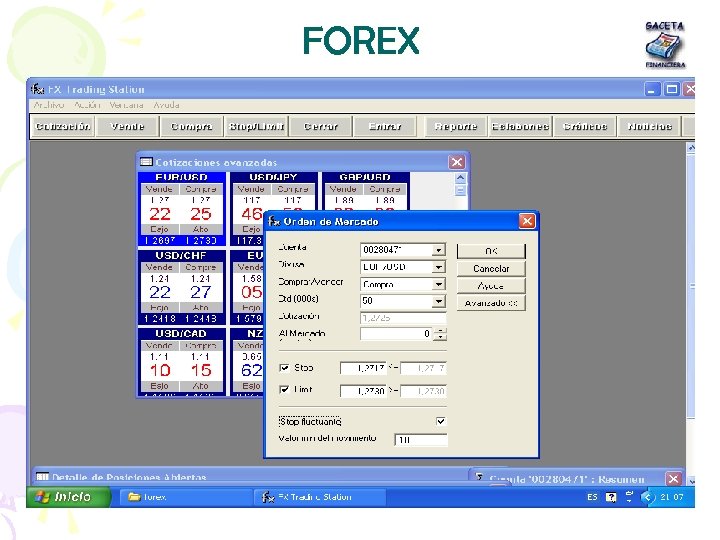The height and width of the screenshot is (540, 720).
Task: Click FX Trading Station taskbar button
Action: (x=320, y=497)
